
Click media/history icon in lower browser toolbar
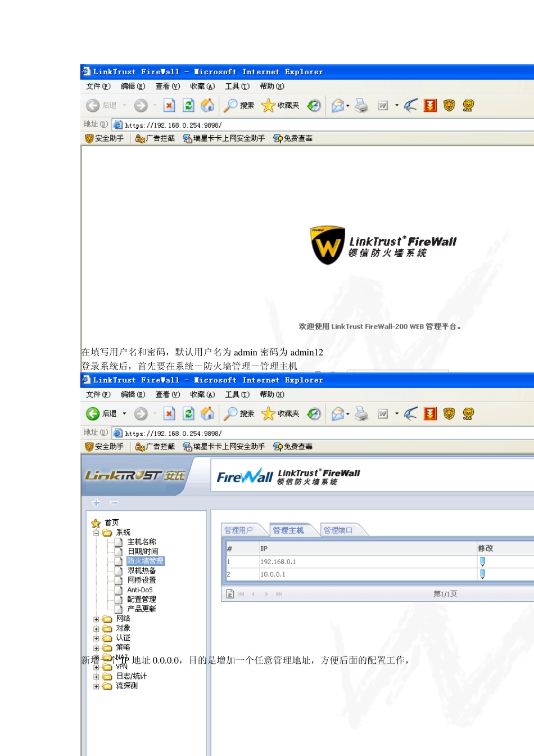(314, 413)
